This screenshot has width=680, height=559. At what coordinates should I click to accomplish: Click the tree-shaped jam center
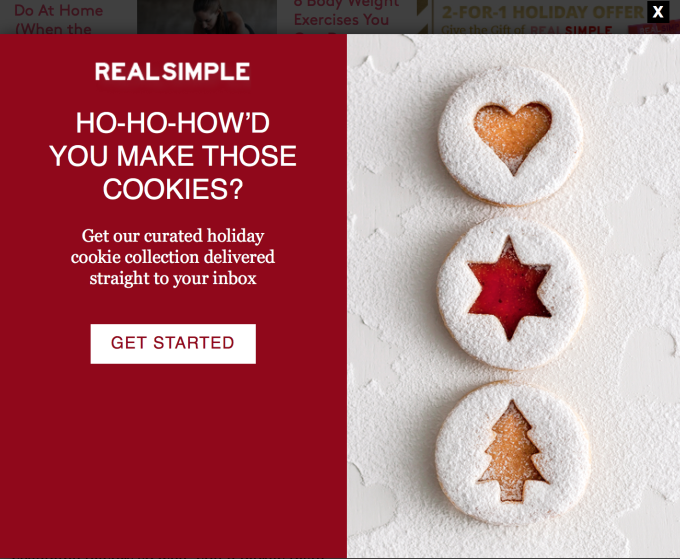tap(513, 452)
